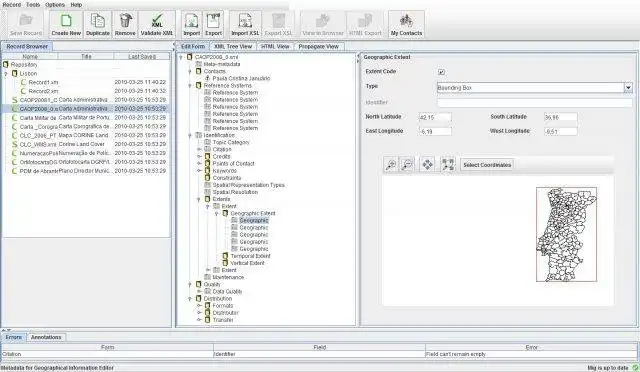
Task: Sort records by the Name column
Action: pyautogui.click(x=30, y=56)
